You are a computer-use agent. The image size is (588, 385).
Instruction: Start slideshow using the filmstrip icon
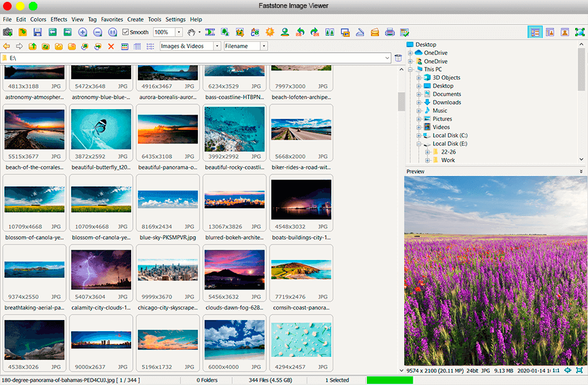click(x=210, y=32)
